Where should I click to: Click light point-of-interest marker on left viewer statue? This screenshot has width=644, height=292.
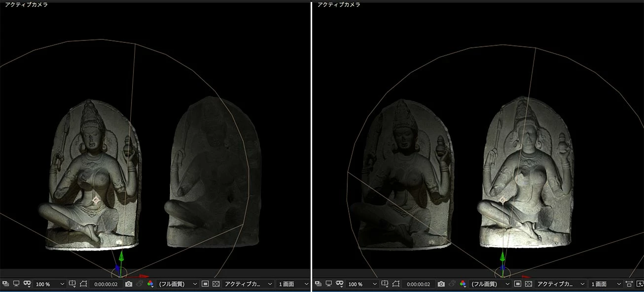pos(96,201)
